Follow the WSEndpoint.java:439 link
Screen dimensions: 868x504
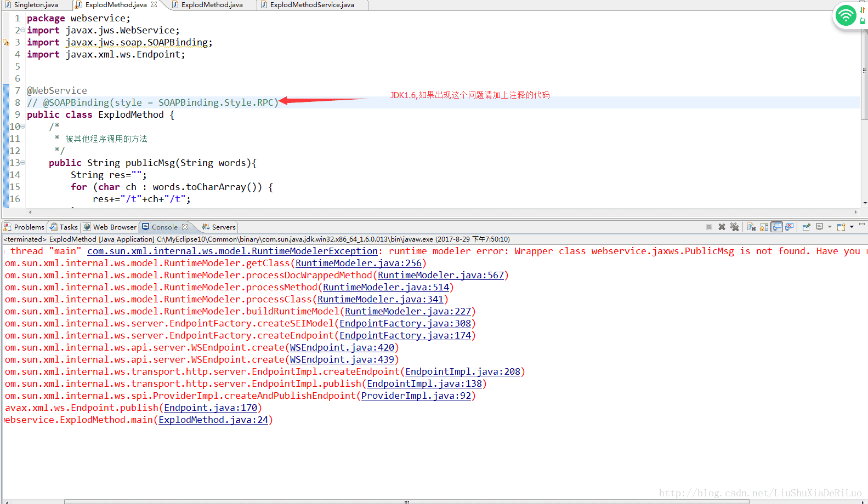342,359
